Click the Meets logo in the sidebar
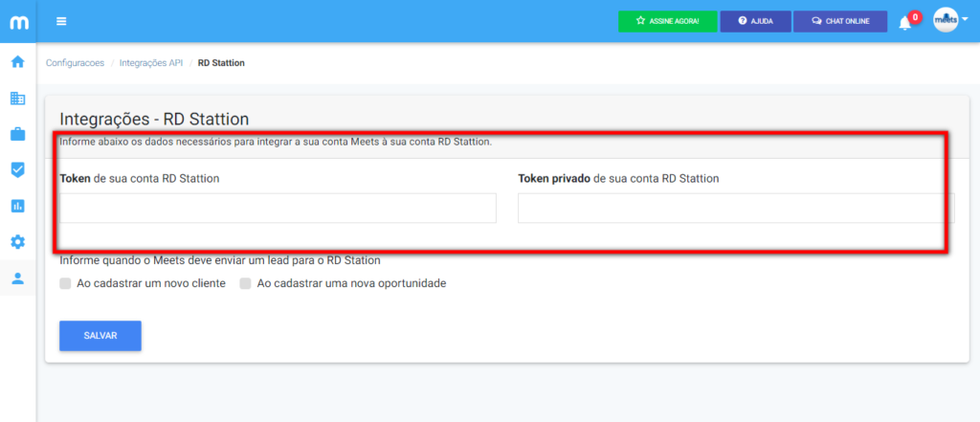This screenshot has height=422, width=980. coord(18,22)
